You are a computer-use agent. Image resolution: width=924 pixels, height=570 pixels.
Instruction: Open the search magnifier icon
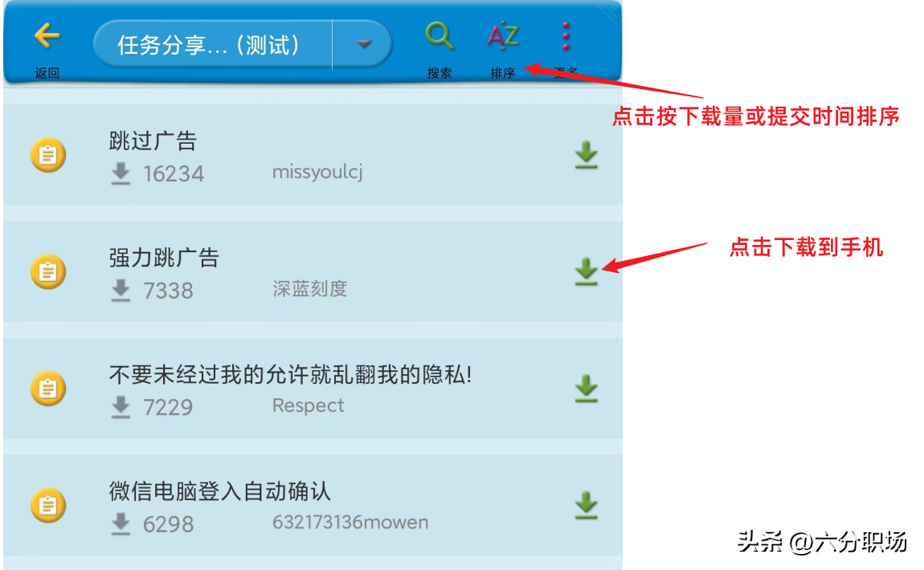[440, 36]
